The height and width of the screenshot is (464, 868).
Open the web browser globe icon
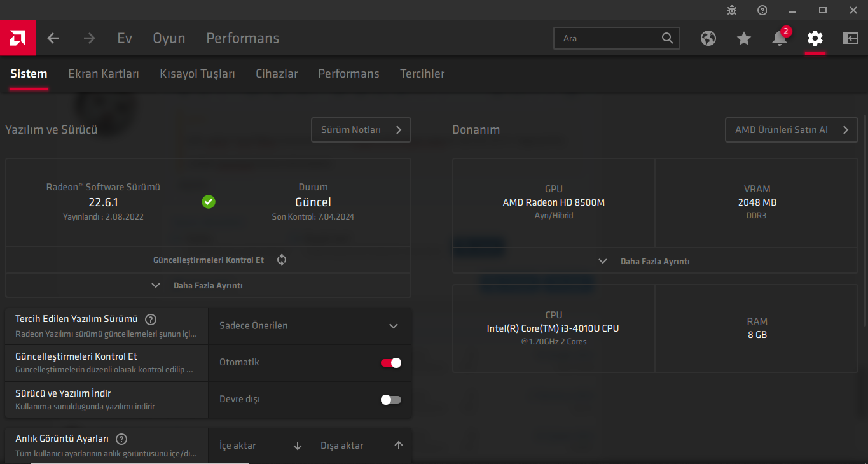click(708, 38)
